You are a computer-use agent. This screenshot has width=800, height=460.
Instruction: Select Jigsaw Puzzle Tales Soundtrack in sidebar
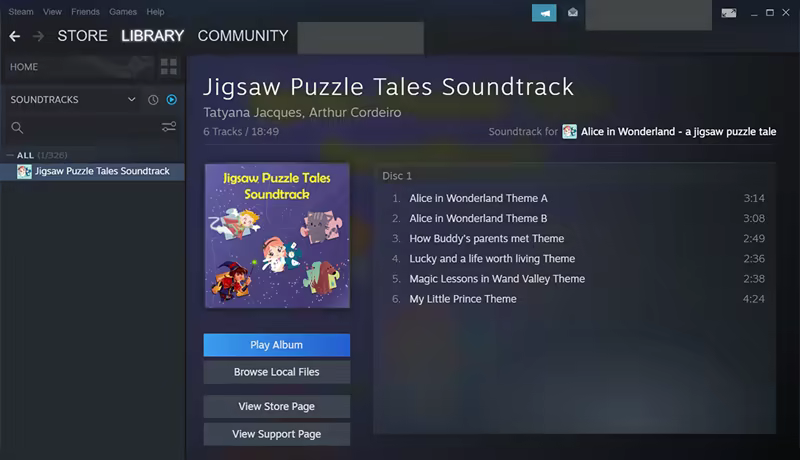pyautogui.click(x=93, y=171)
